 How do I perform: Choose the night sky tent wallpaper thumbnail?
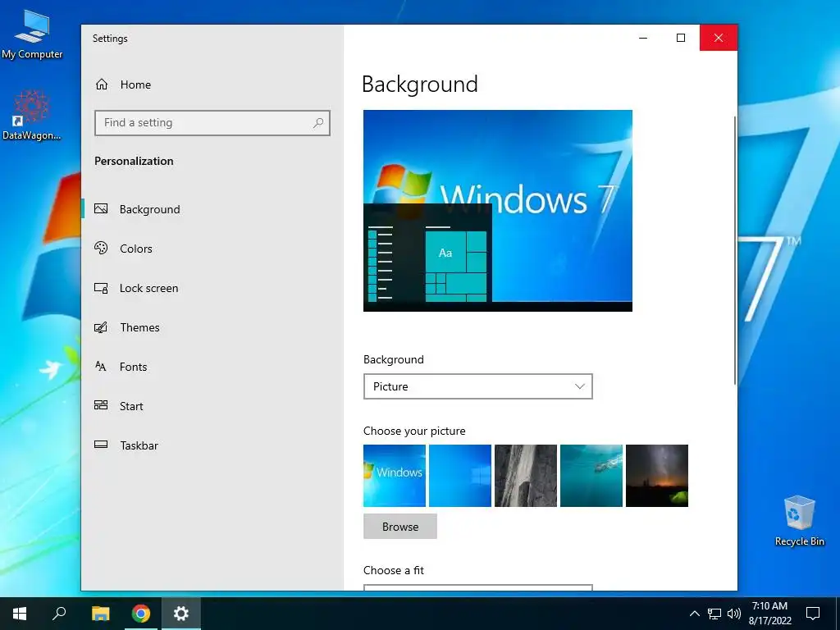click(x=657, y=476)
